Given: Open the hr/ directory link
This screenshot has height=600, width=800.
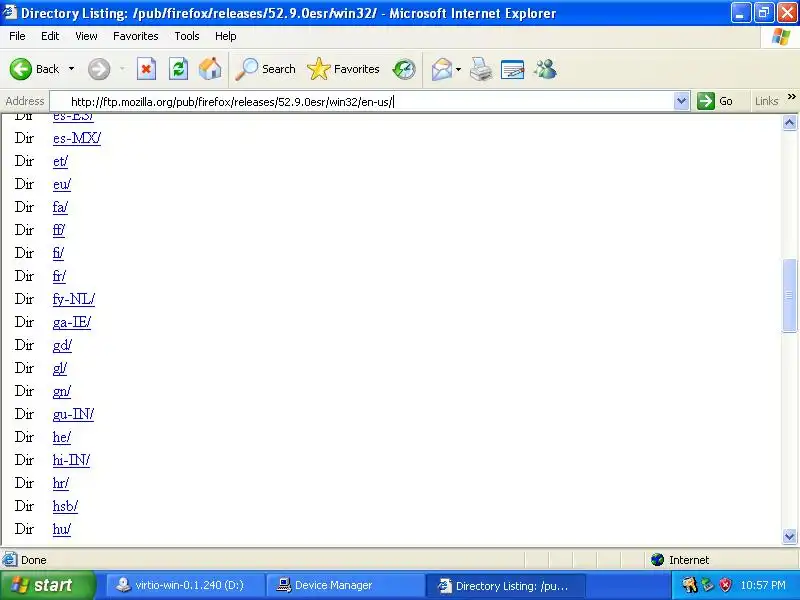Looking at the screenshot, I should 60,483.
